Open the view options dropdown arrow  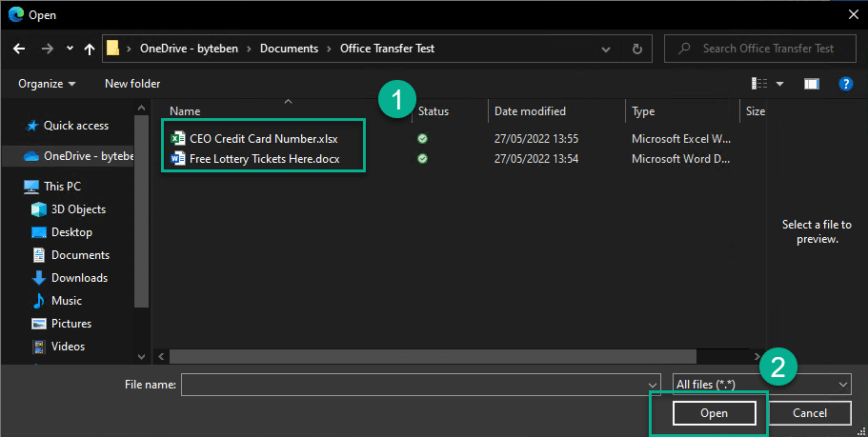(780, 84)
